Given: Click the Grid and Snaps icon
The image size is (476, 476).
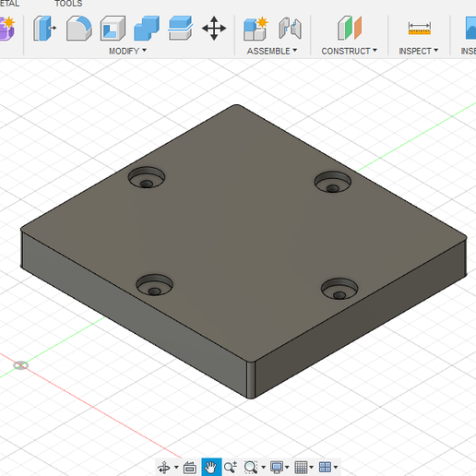Looking at the screenshot, I should (x=301, y=468).
